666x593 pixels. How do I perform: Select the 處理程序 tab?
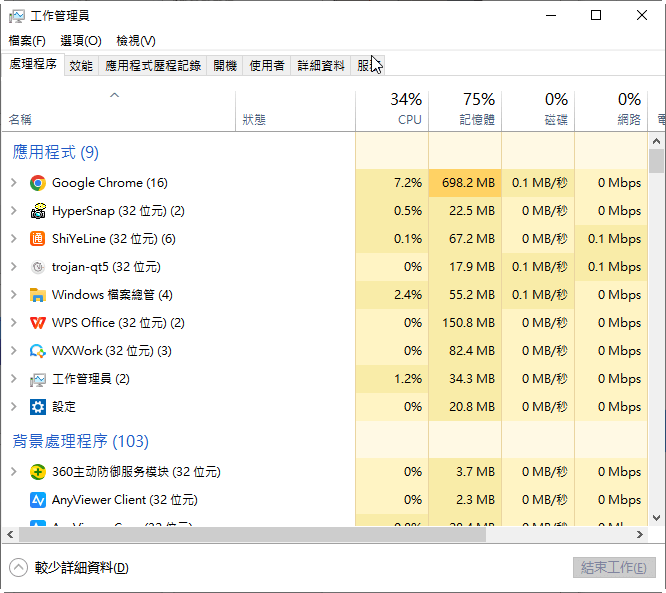[33, 65]
